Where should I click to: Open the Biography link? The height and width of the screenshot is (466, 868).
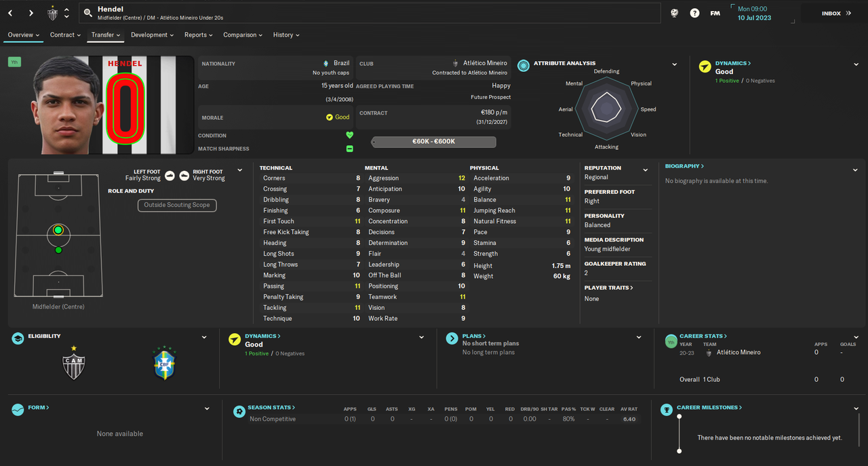684,166
